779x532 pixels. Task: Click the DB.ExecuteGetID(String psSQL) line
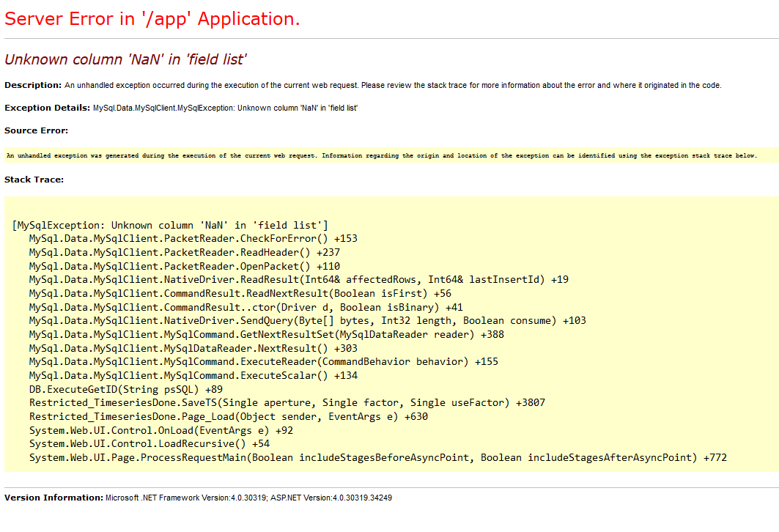[x=125, y=389]
